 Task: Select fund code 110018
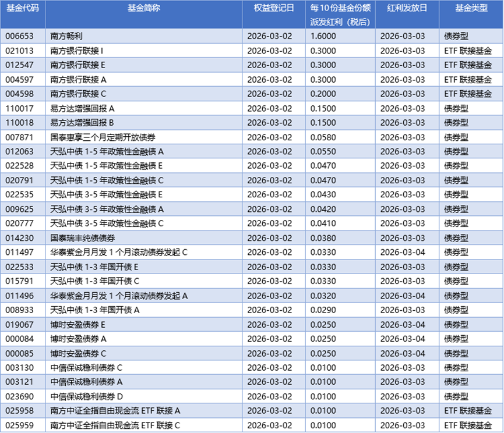click(x=19, y=123)
